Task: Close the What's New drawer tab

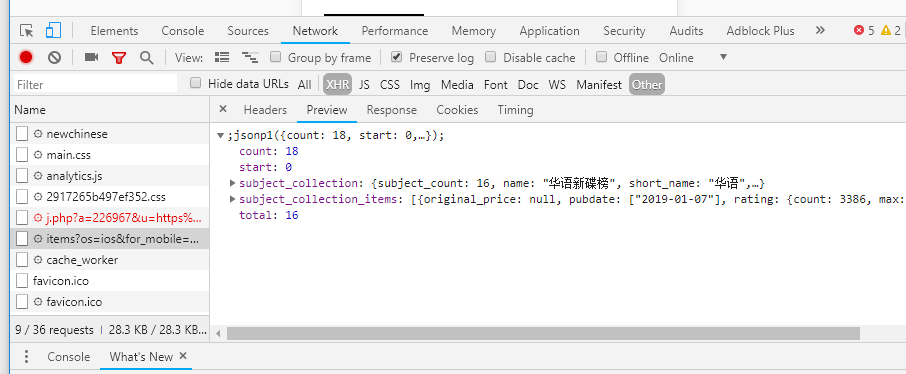Action: point(183,356)
